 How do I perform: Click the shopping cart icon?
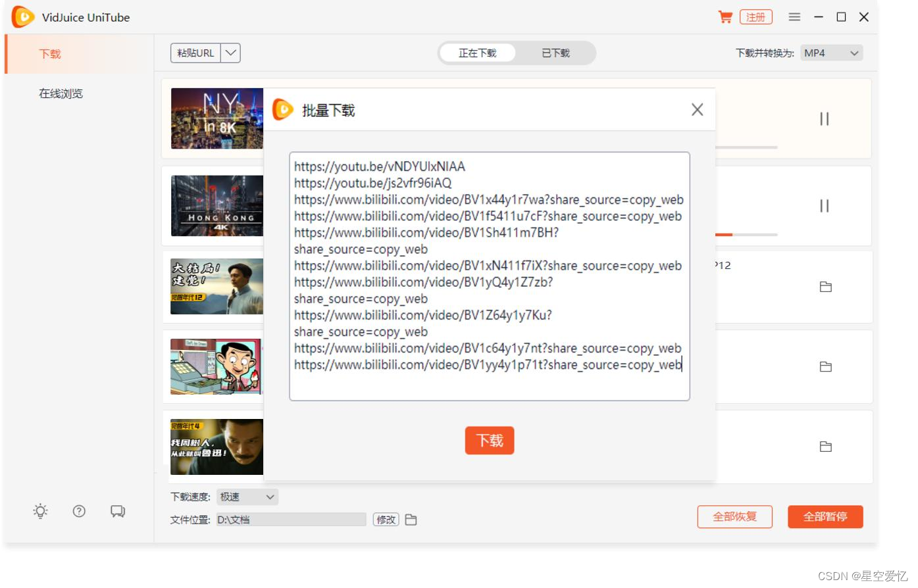(x=725, y=17)
